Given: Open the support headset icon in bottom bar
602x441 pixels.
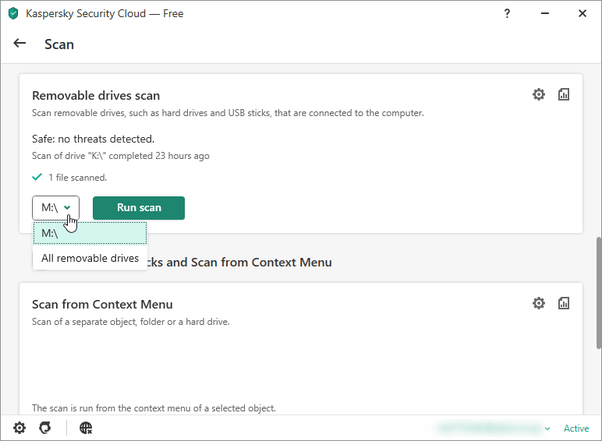Looking at the screenshot, I should 45,428.
